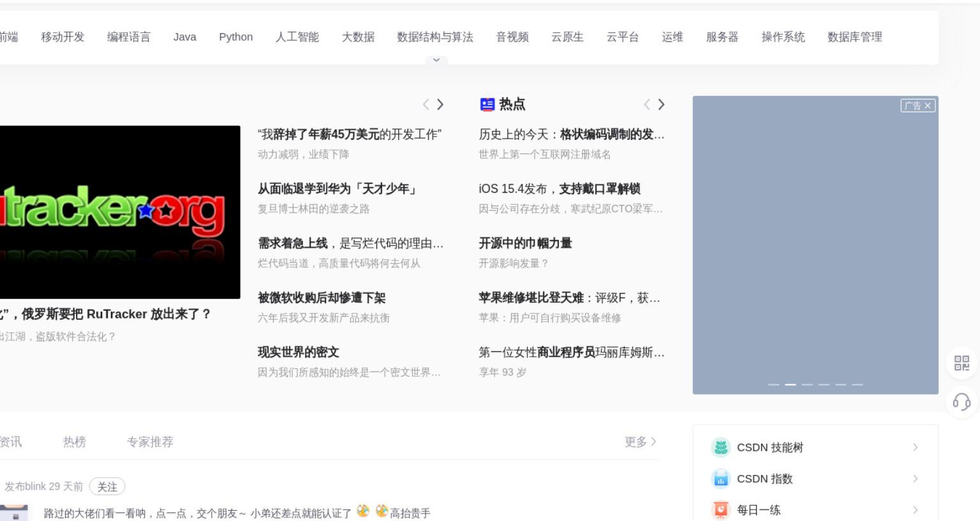
Task: Click blink post text 路过的大佬们看一看呐
Action: [237, 513]
